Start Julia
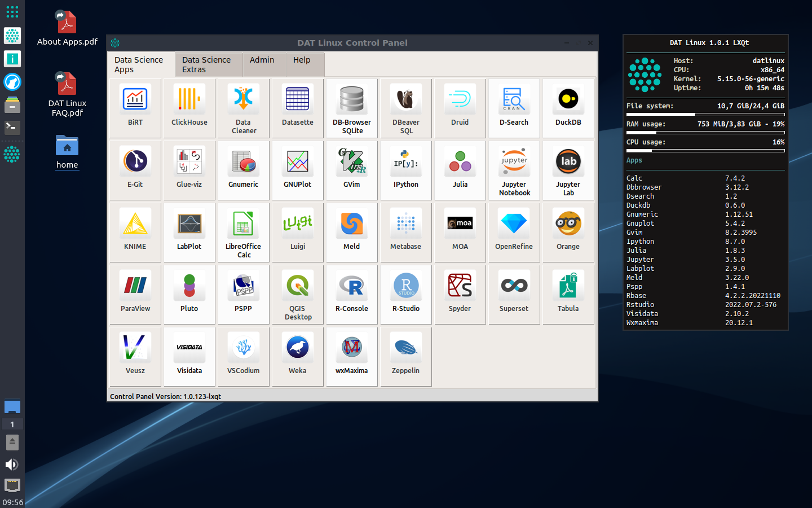Screen dimensions: 812x508 tap(460, 170)
